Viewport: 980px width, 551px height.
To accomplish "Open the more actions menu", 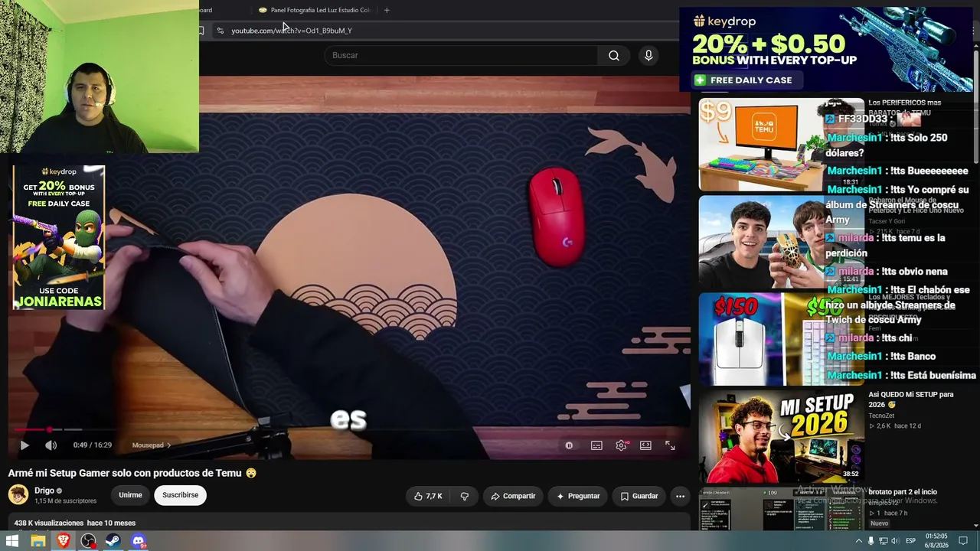I will click(x=680, y=496).
